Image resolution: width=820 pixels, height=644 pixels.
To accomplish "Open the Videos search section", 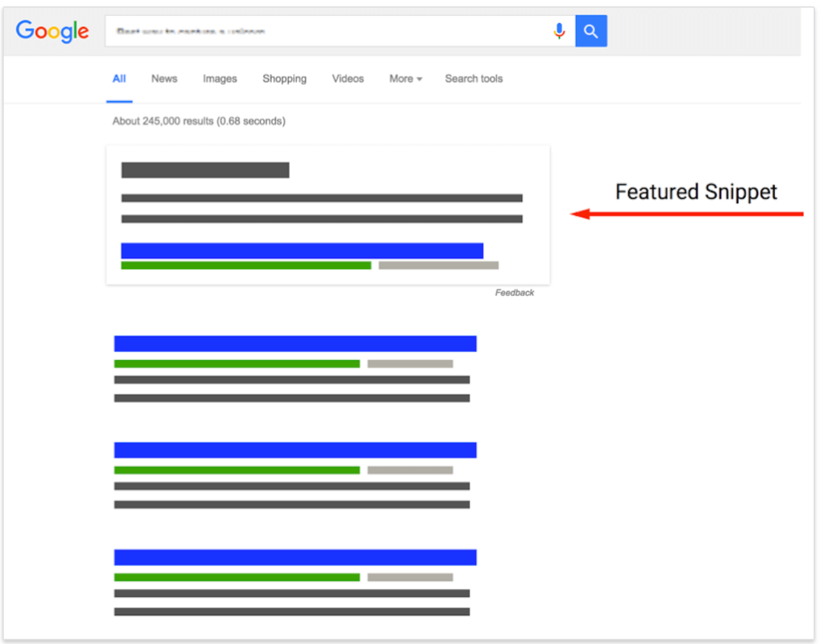I will [347, 79].
